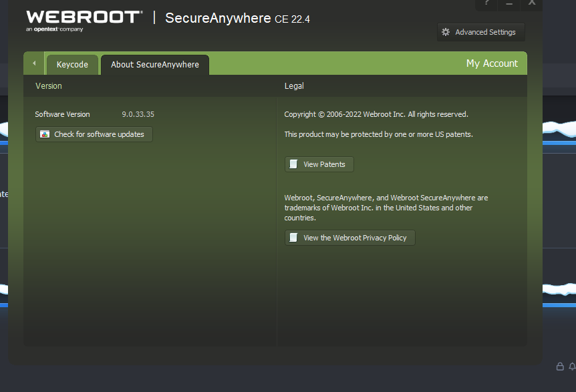Click the document icon on View Patents
Image resolution: width=576 pixels, height=392 pixels.
point(293,164)
